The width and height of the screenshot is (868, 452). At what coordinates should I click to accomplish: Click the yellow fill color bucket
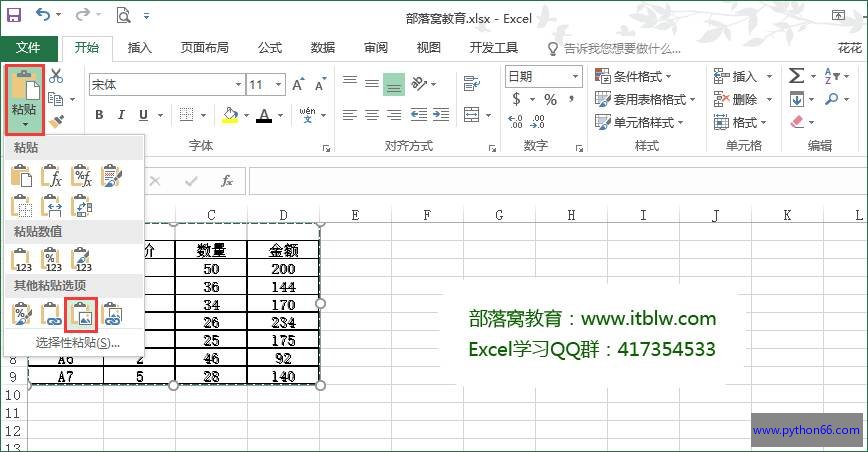[x=230, y=115]
